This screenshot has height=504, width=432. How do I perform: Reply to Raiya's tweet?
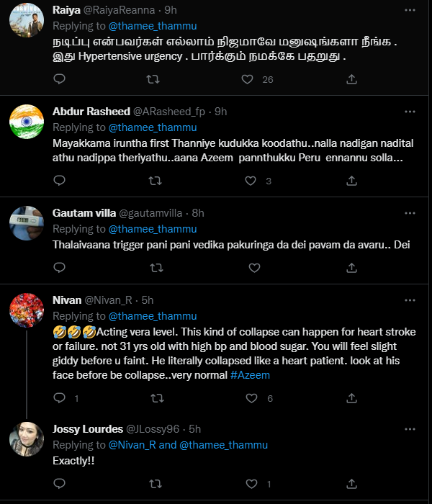click(x=60, y=79)
